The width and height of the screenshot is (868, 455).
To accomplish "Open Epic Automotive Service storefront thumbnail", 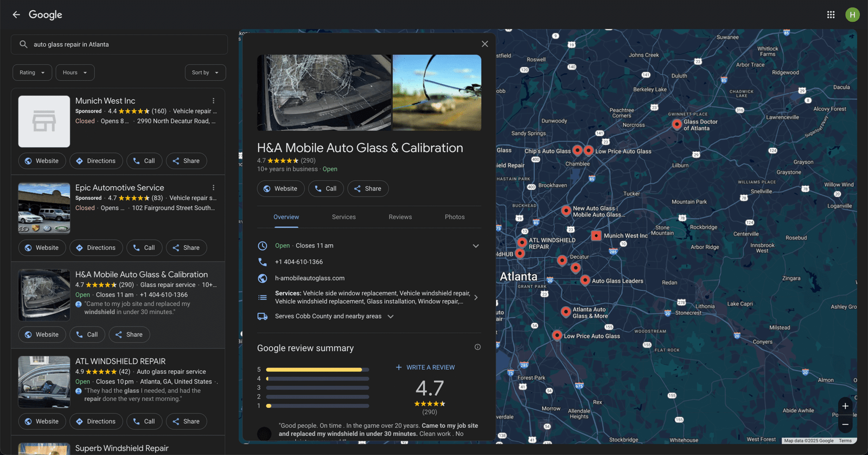I will click(44, 208).
